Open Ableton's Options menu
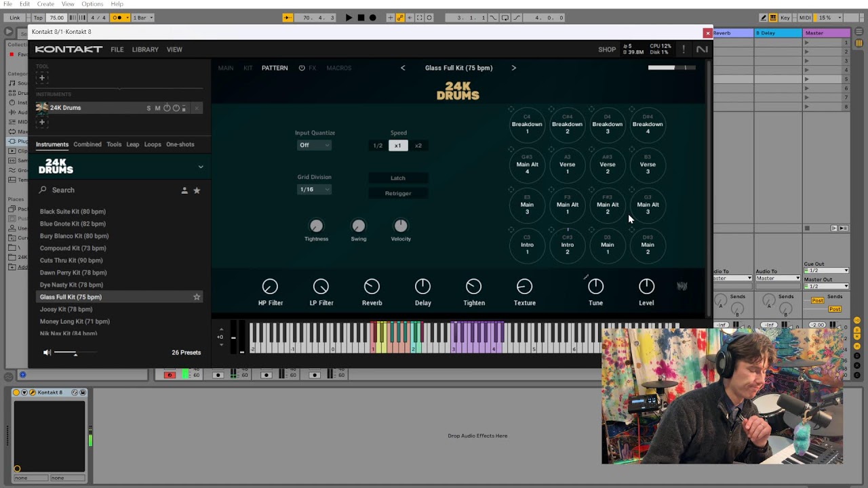 (92, 4)
